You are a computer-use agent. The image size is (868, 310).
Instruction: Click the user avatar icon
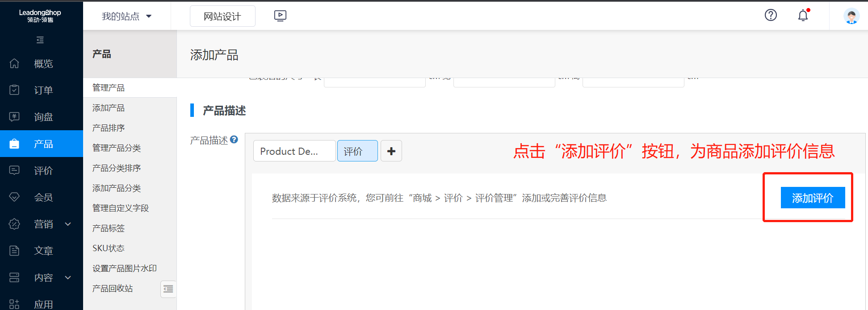[x=851, y=16]
